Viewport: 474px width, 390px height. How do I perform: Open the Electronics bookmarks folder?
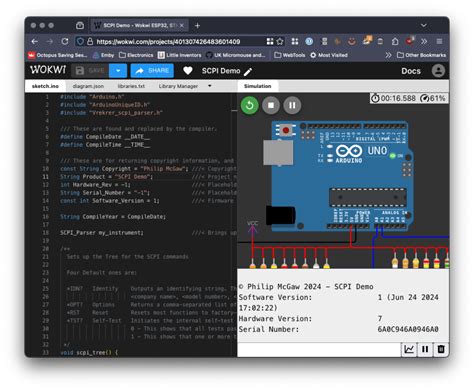click(136, 55)
